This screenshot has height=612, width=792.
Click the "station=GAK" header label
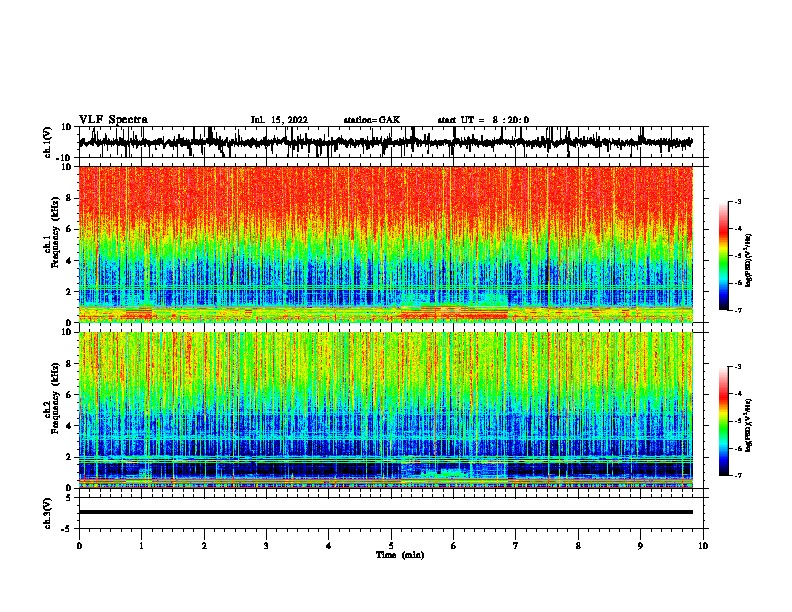point(372,120)
